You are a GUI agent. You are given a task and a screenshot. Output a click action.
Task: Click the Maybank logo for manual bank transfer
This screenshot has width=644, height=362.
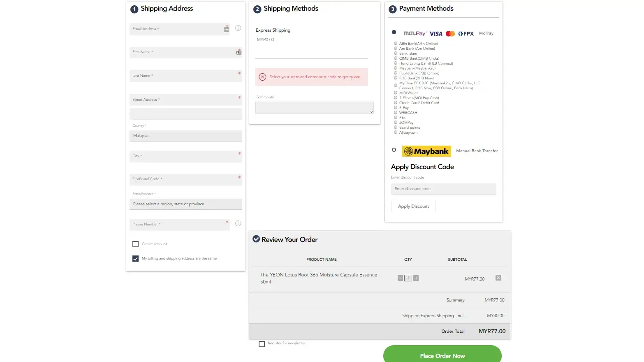pos(426,151)
